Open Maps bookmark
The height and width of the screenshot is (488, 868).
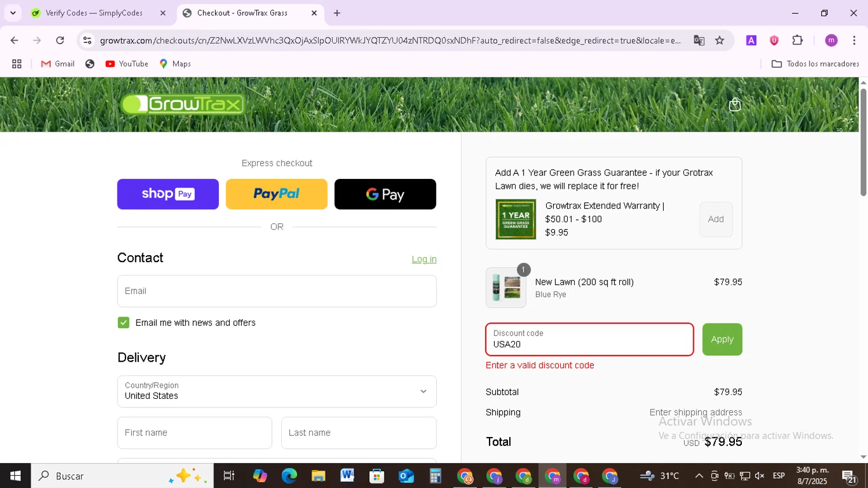tap(175, 64)
